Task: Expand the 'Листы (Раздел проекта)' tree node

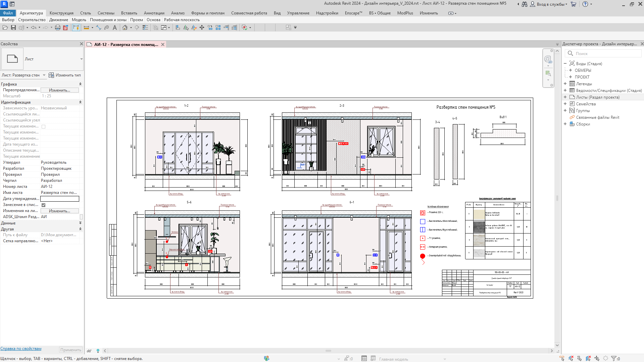Action: [565, 97]
